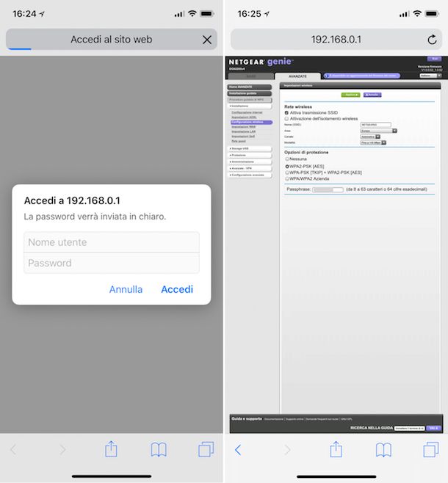Toggle the Attiva trasmissione SSID checkbox
The height and width of the screenshot is (483, 448).
[x=286, y=113]
